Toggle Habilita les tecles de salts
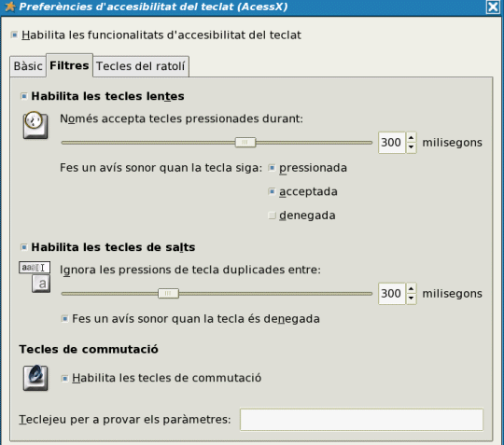This screenshot has height=445, width=504. point(23,247)
